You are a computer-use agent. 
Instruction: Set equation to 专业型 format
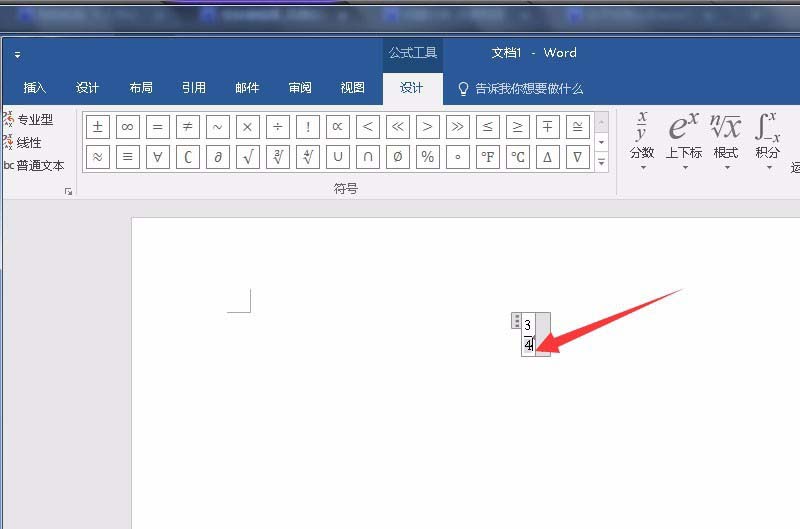pos(29,119)
